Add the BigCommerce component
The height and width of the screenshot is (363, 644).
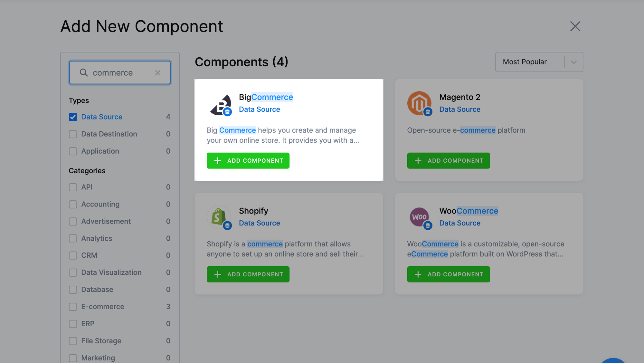[248, 160]
